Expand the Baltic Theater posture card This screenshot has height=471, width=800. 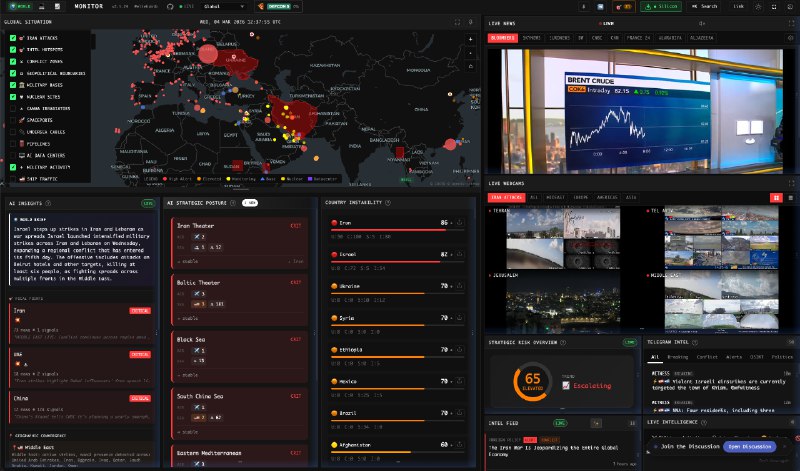pyautogui.click(x=239, y=300)
